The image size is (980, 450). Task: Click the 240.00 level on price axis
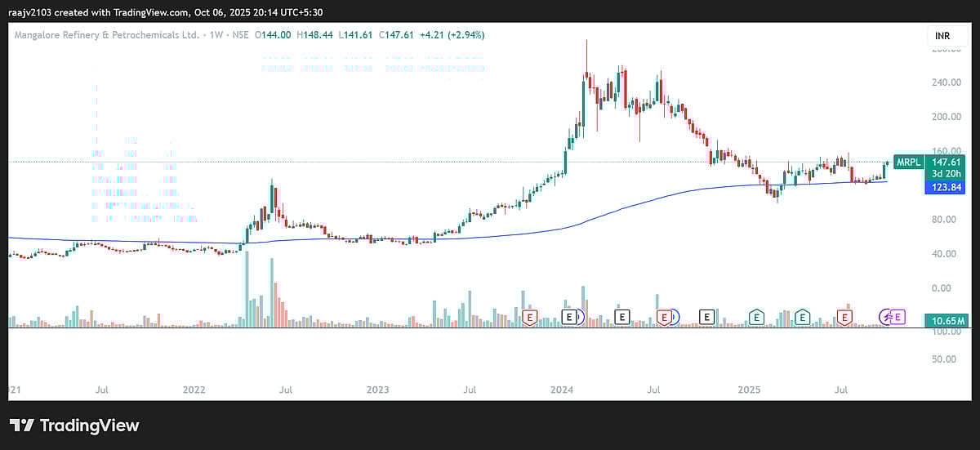[x=945, y=82]
